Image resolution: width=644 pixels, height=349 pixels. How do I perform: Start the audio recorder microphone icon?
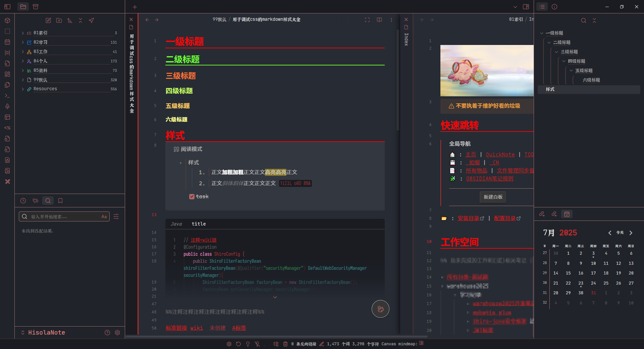7,106
